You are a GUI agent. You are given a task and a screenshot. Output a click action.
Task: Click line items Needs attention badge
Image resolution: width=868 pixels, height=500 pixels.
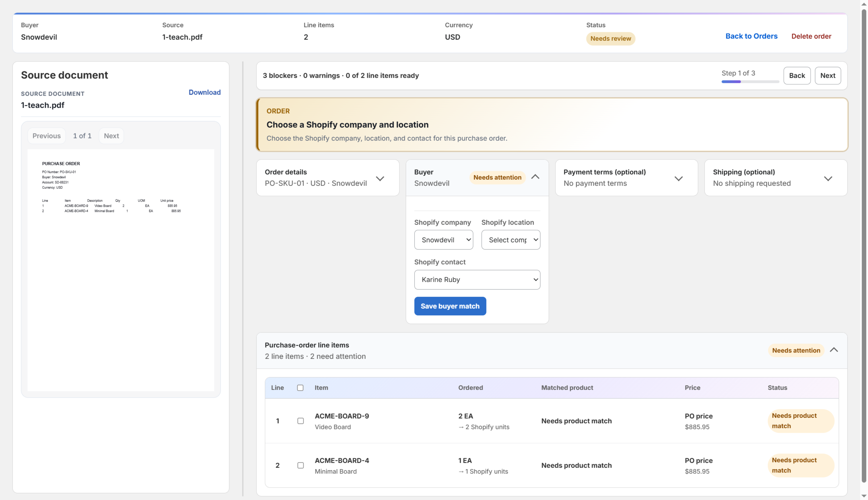coord(796,350)
